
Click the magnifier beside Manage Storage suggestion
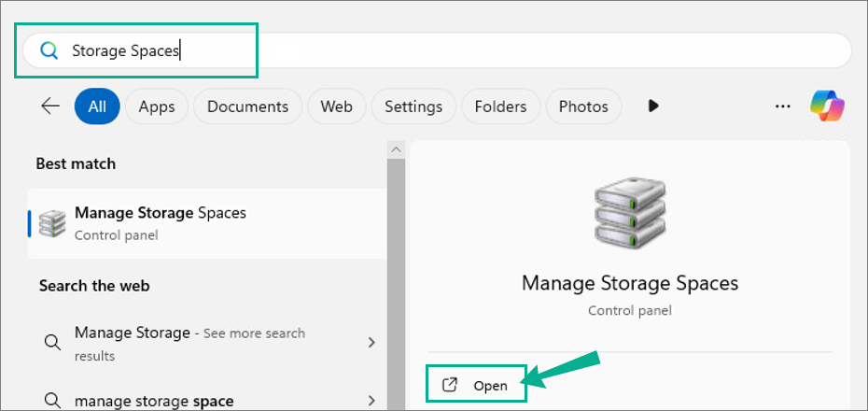click(x=52, y=343)
